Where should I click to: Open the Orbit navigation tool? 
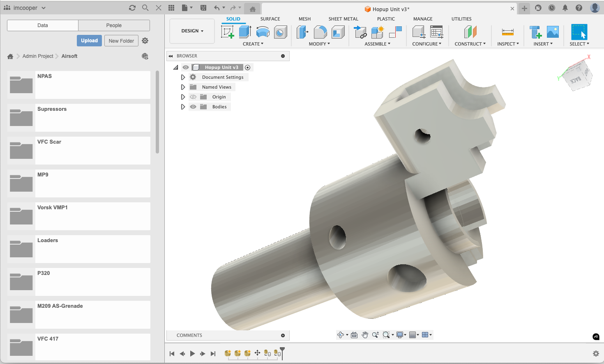tap(341, 335)
